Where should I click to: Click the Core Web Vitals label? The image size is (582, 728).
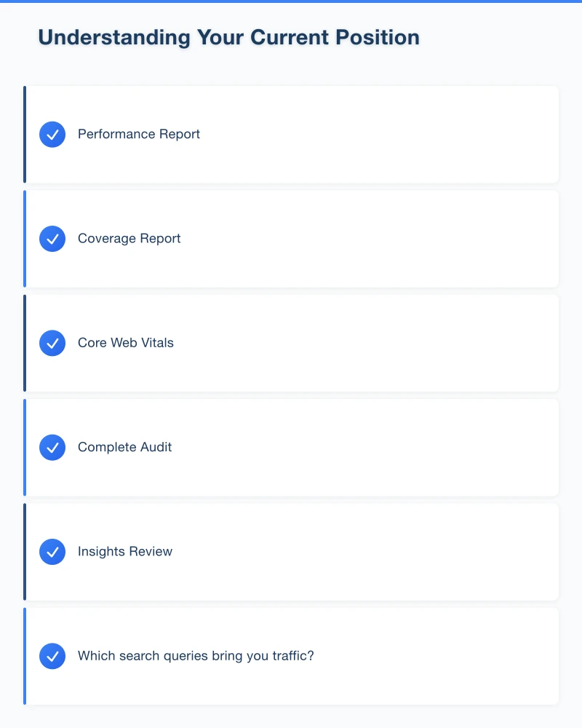[x=125, y=343]
